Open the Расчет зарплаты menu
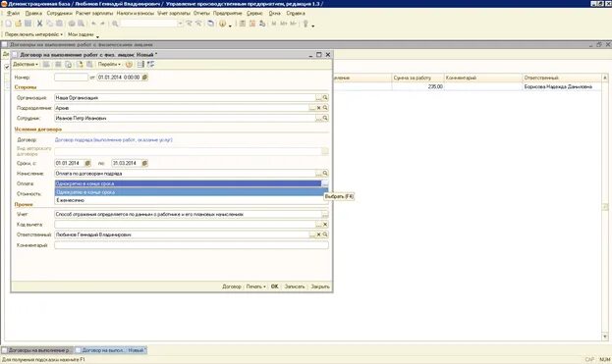This screenshot has width=612, height=364. [x=94, y=14]
